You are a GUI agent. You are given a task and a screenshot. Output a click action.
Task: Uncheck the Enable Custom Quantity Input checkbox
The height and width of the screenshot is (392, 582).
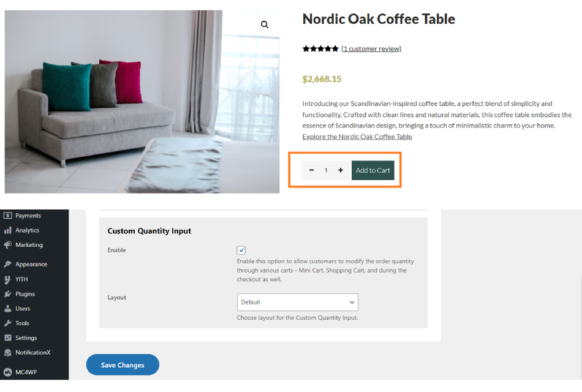click(241, 250)
